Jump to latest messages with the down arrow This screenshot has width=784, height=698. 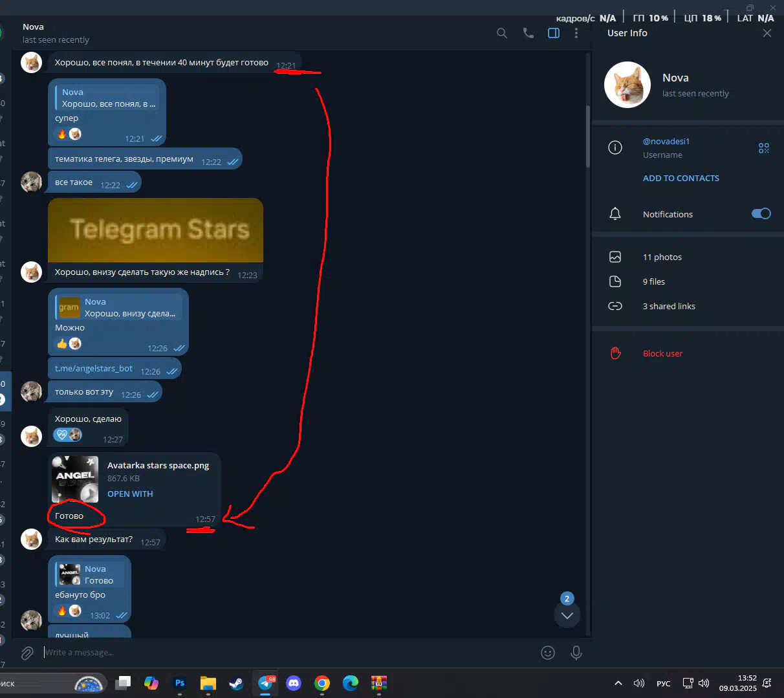(567, 615)
